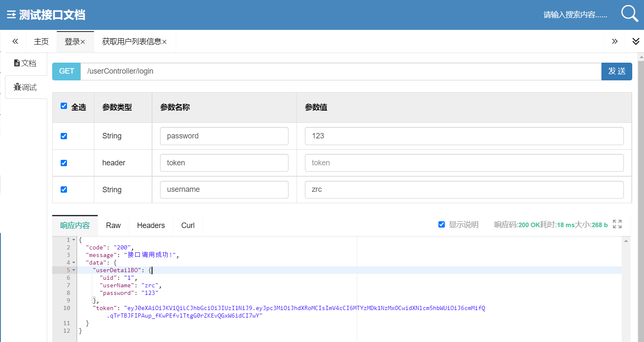Uncheck the token header row checkbox
This screenshot has height=342, width=644.
(64, 163)
